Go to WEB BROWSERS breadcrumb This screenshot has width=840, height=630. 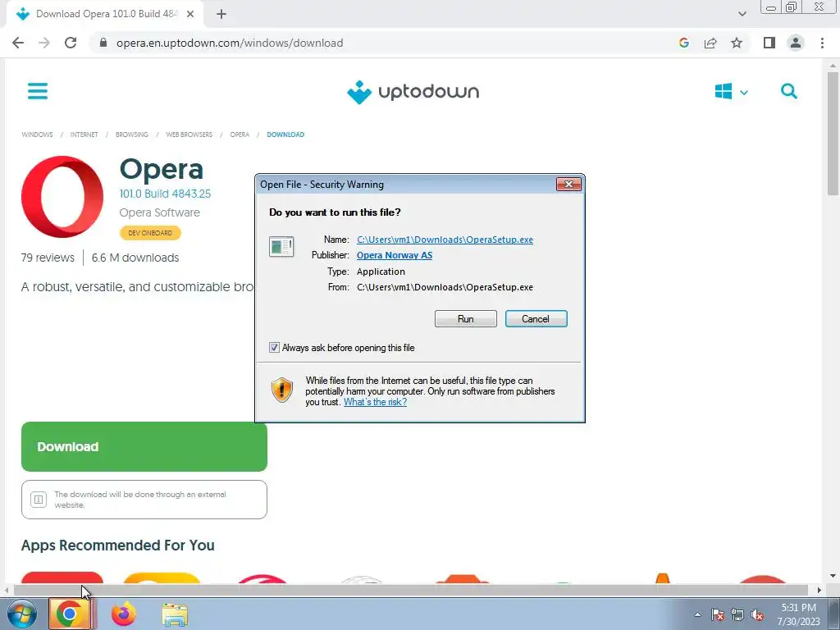(189, 135)
